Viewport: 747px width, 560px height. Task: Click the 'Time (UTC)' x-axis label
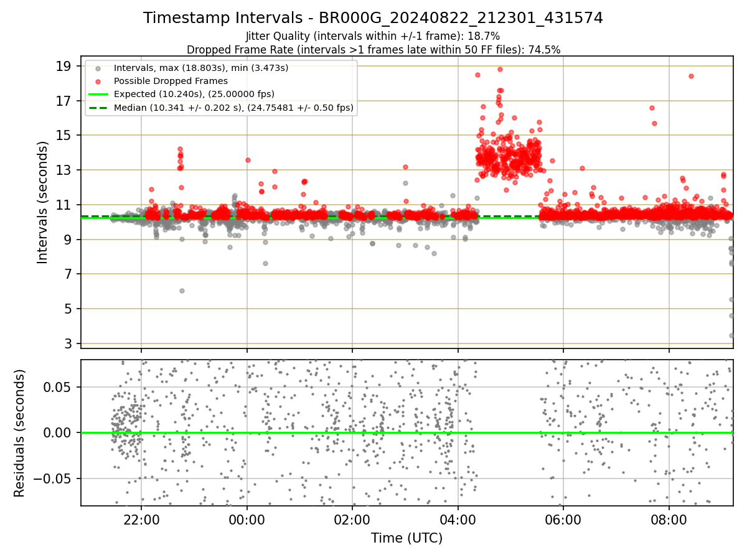[407, 538]
